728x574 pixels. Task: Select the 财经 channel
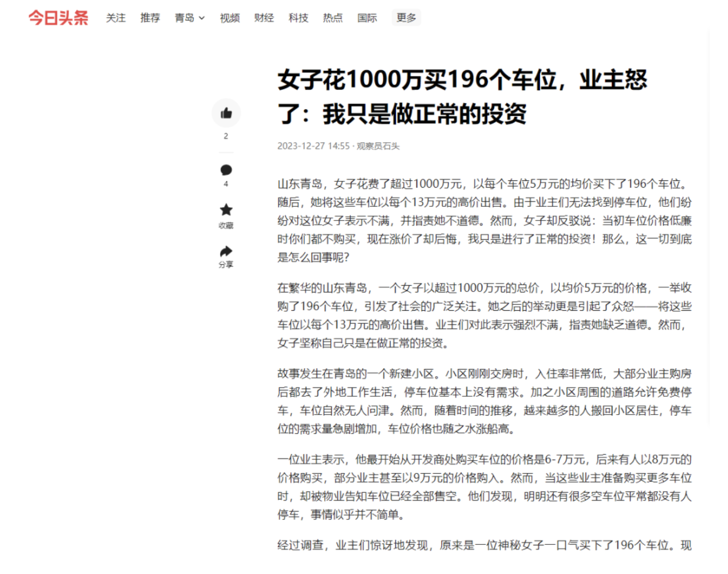pos(264,18)
